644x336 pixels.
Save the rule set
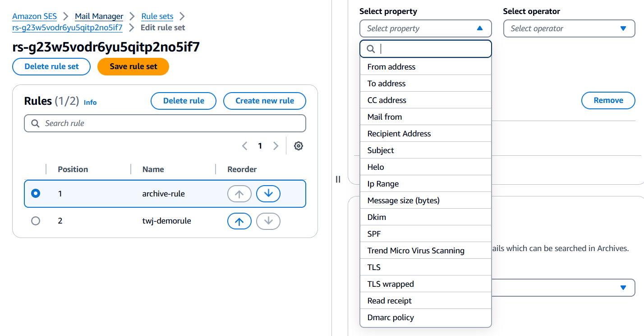point(133,66)
